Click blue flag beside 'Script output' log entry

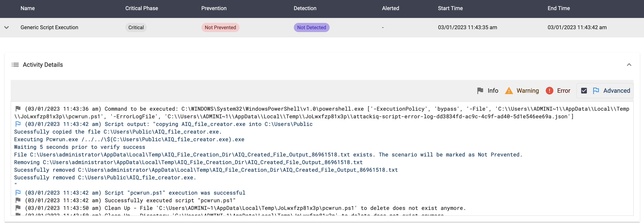[18, 124]
